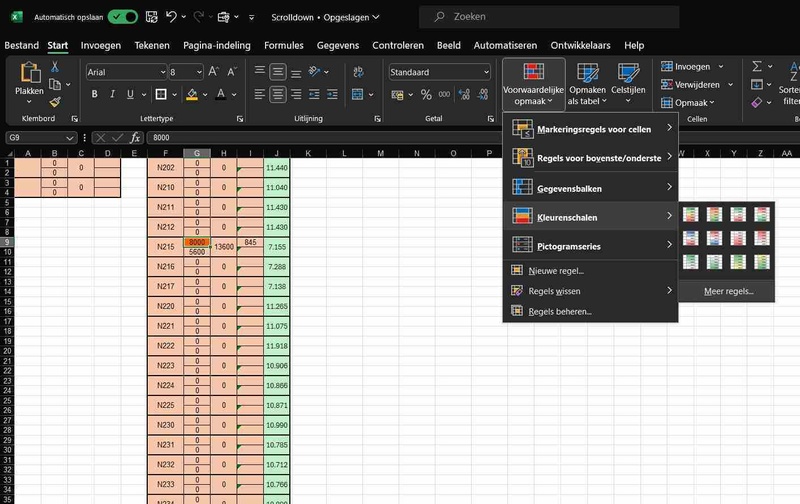Increase font size with larger A

click(x=213, y=71)
